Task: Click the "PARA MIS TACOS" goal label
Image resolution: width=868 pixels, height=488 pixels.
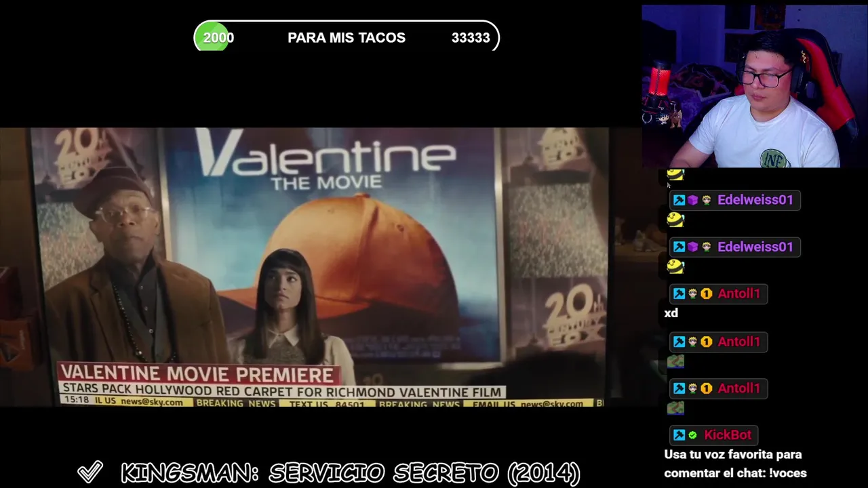Action: [347, 38]
